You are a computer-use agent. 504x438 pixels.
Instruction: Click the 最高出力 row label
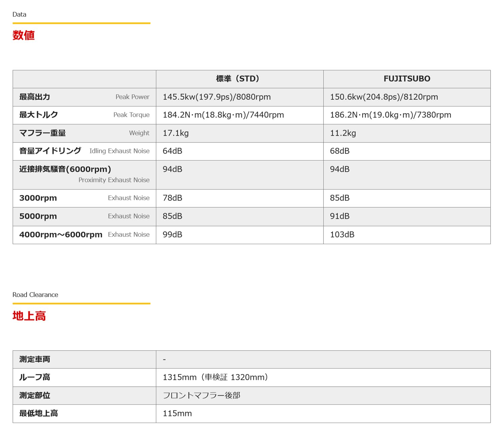35,97
